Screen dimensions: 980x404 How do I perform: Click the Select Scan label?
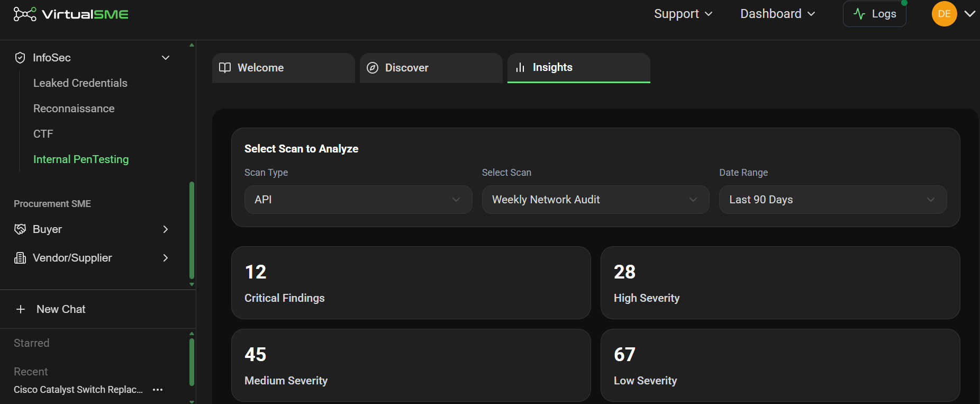[506, 173]
